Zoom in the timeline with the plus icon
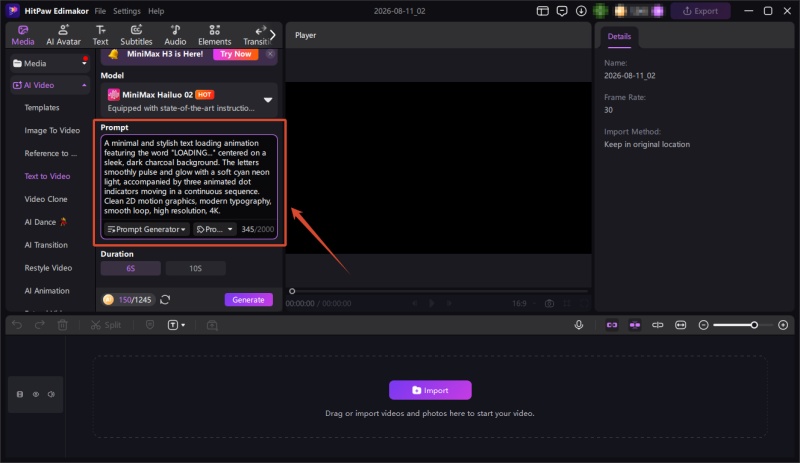Viewport: 800px width, 463px height. (x=783, y=325)
